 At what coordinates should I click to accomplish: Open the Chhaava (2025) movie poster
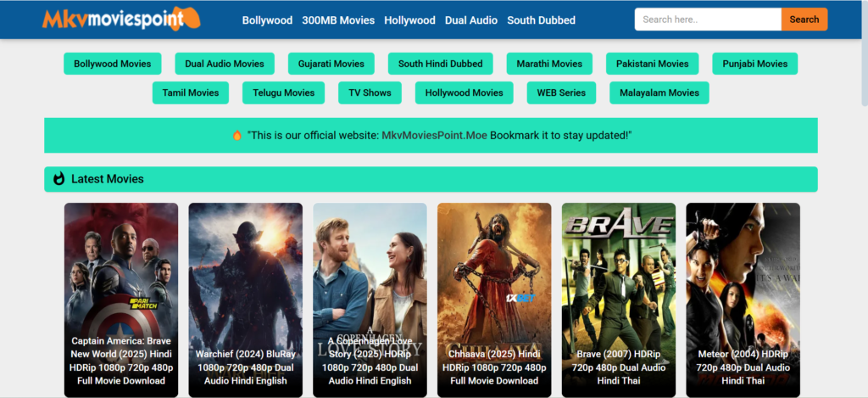click(494, 300)
